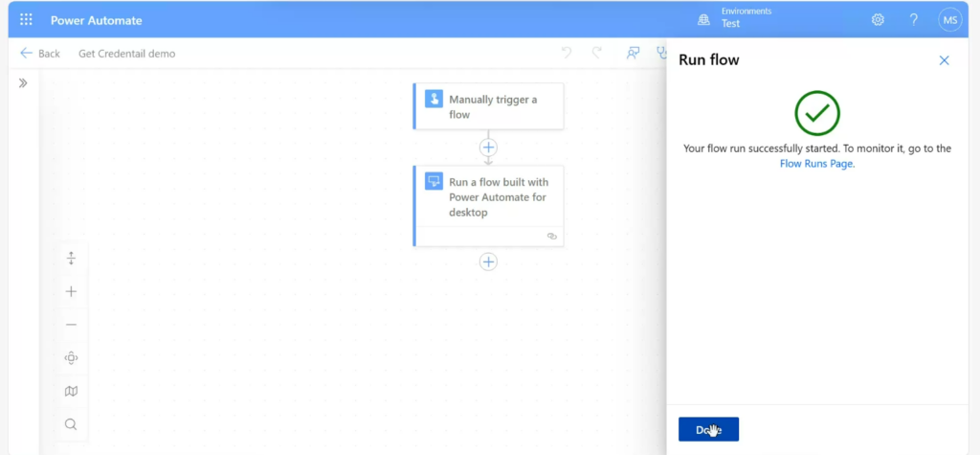Zoom in on the canvas

pos(71,291)
